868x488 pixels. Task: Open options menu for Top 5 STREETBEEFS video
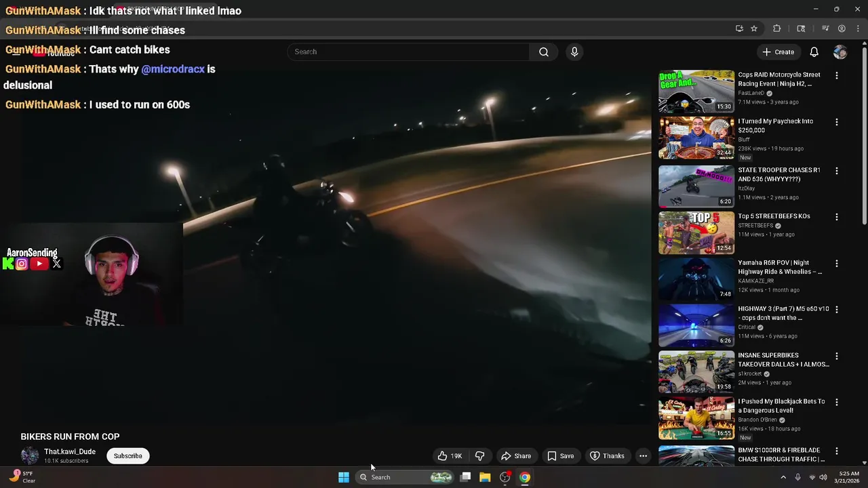point(837,217)
